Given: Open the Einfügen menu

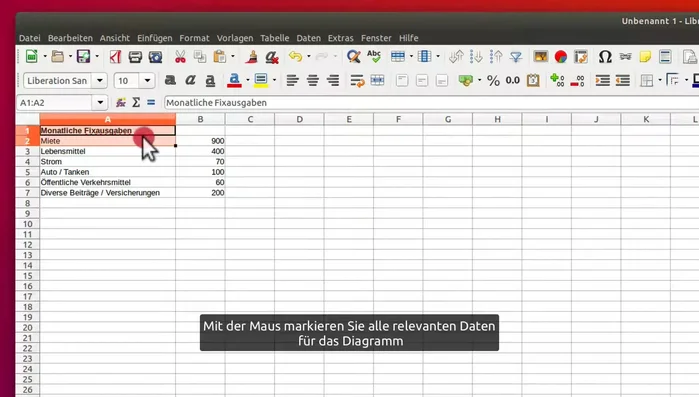Looking at the screenshot, I should [x=155, y=38].
